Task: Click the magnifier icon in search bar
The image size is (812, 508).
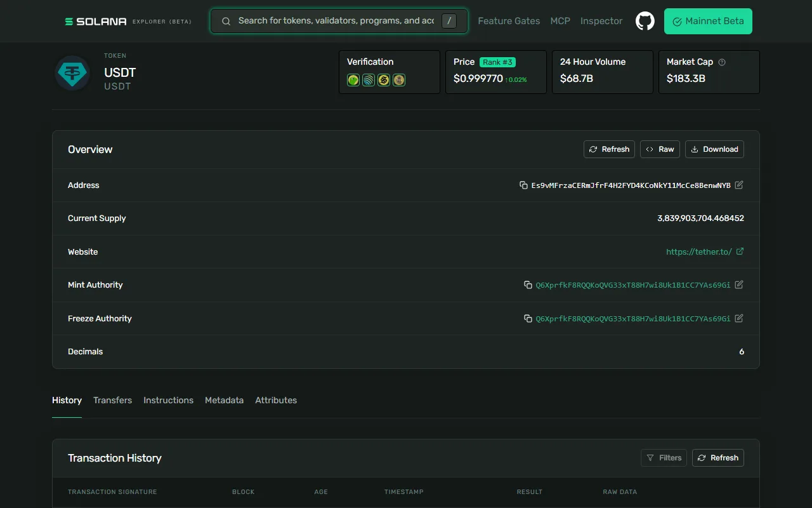Action: point(226,21)
